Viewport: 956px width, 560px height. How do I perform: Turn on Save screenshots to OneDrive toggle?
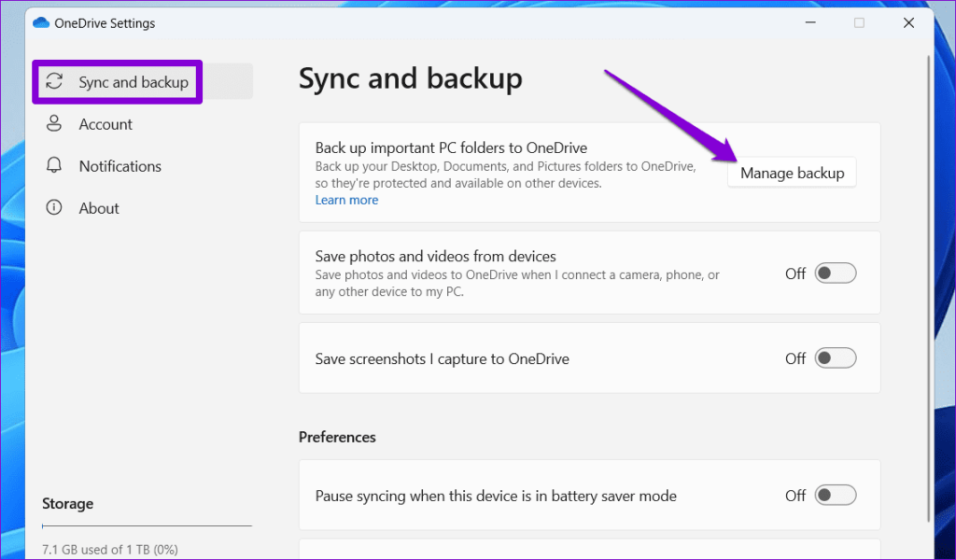[x=835, y=358]
